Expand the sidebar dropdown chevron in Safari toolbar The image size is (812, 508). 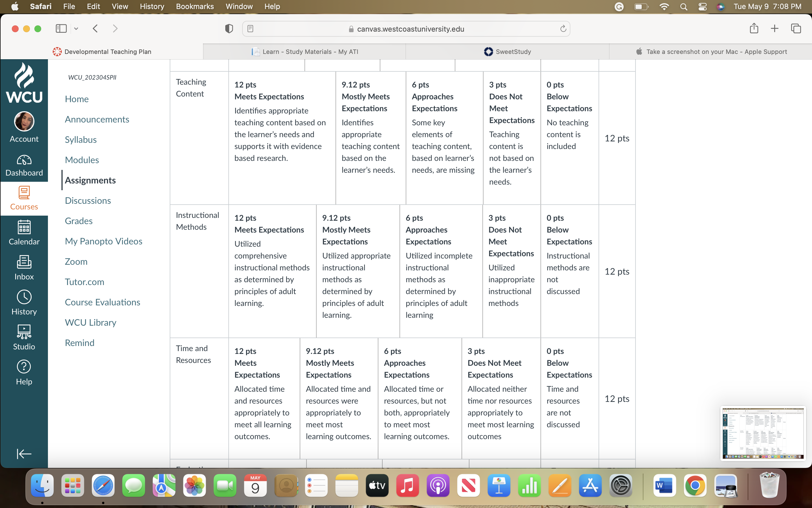76,29
